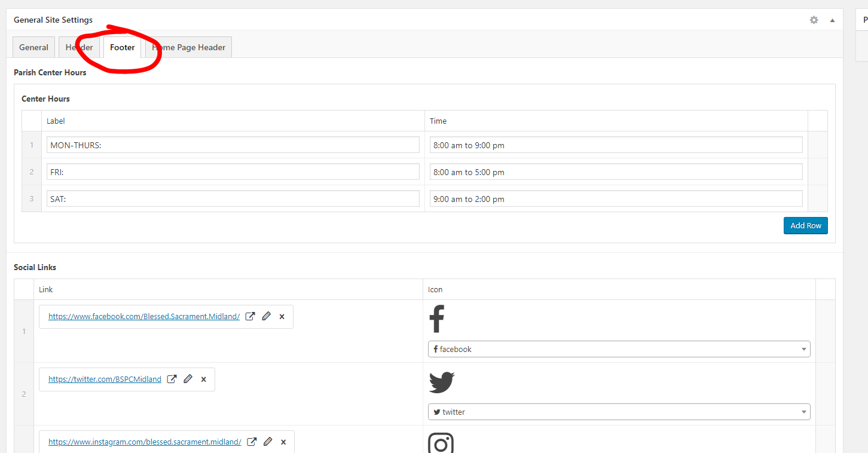Edit the Facebook link with pencil icon
The width and height of the screenshot is (868, 453).
(267, 317)
